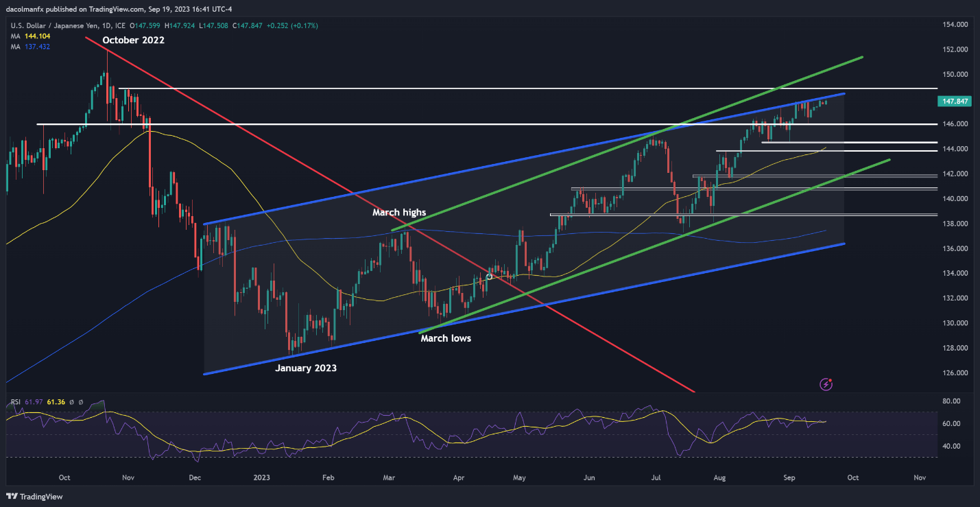The width and height of the screenshot is (980, 507).
Task: Click the U.S. Dollar / Japanese Yen title
Action: (53, 25)
